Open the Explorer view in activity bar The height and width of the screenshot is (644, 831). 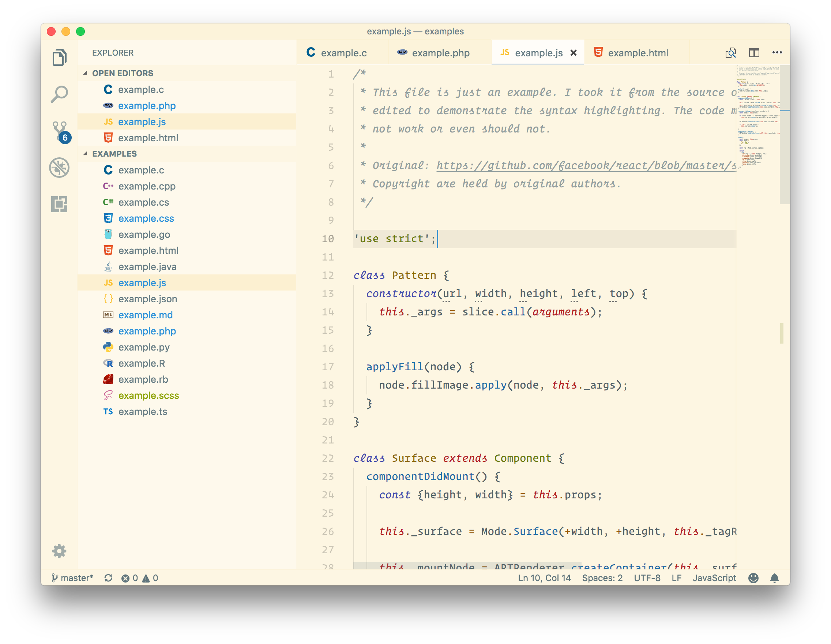(x=59, y=57)
